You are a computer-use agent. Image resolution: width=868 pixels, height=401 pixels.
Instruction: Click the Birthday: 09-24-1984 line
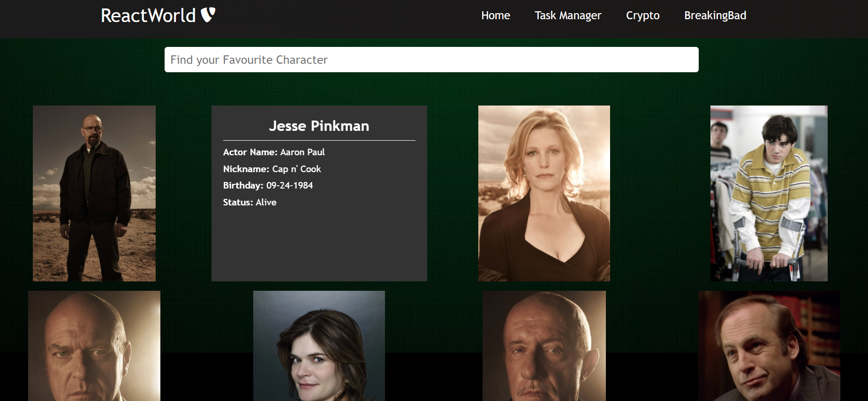point(268,185)
